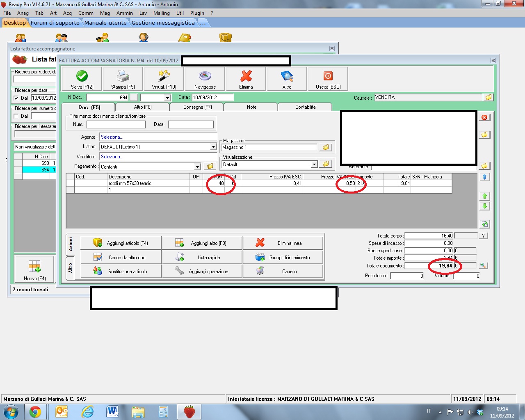This screenshot has height=420, width=525.
Task: Click the red X icon right of the customer box
Action: (x=484, y=117)
